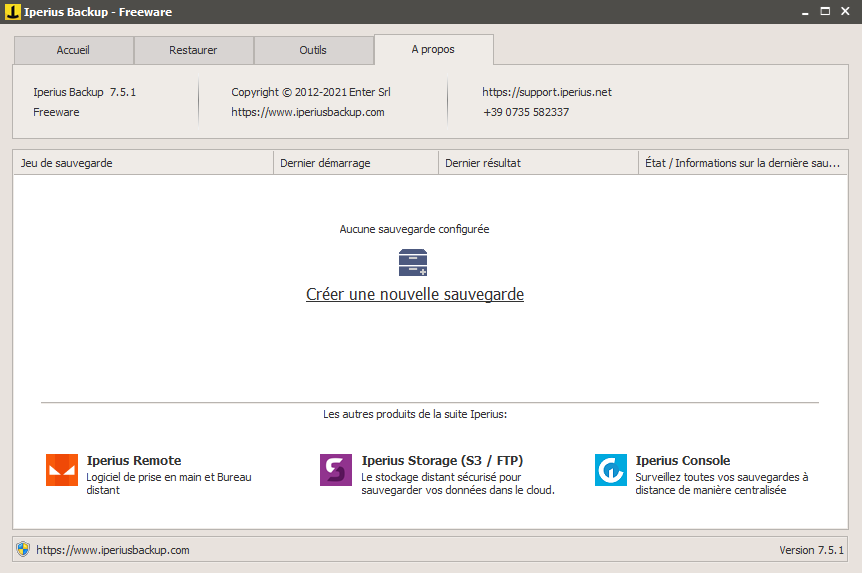Click the new backup drawer icon
The image size is (862, 573).
(x=413, y=262)
